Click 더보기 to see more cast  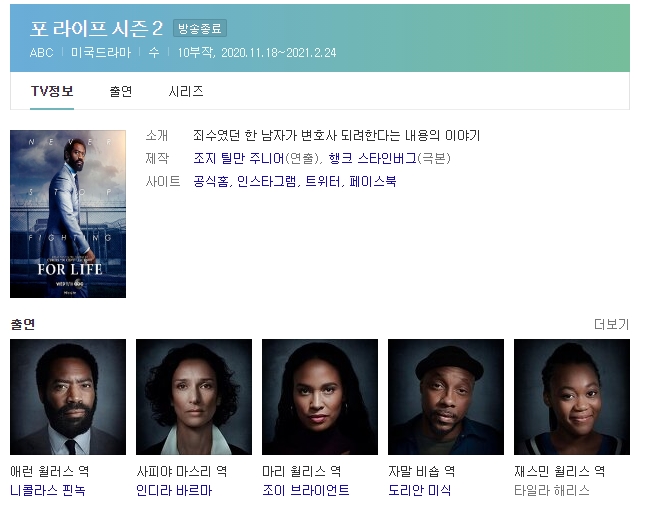[612, 324]
